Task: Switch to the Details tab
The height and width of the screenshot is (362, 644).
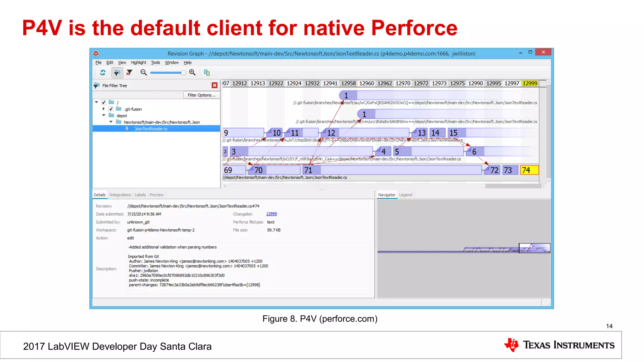Action: point(100,195)
